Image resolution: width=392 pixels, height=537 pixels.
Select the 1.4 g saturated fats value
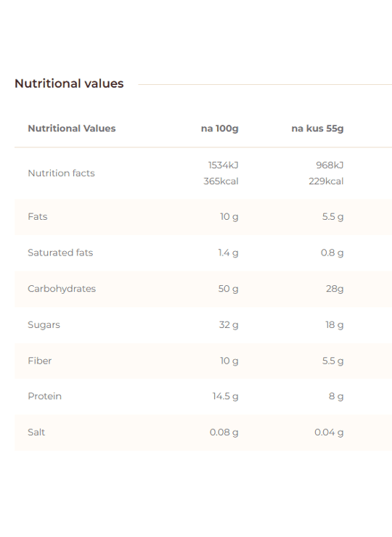[x=228, y=253]
